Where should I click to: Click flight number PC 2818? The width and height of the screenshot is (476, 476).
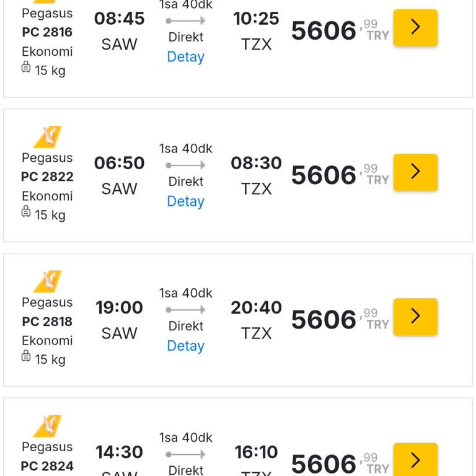(x=47, y=321)
